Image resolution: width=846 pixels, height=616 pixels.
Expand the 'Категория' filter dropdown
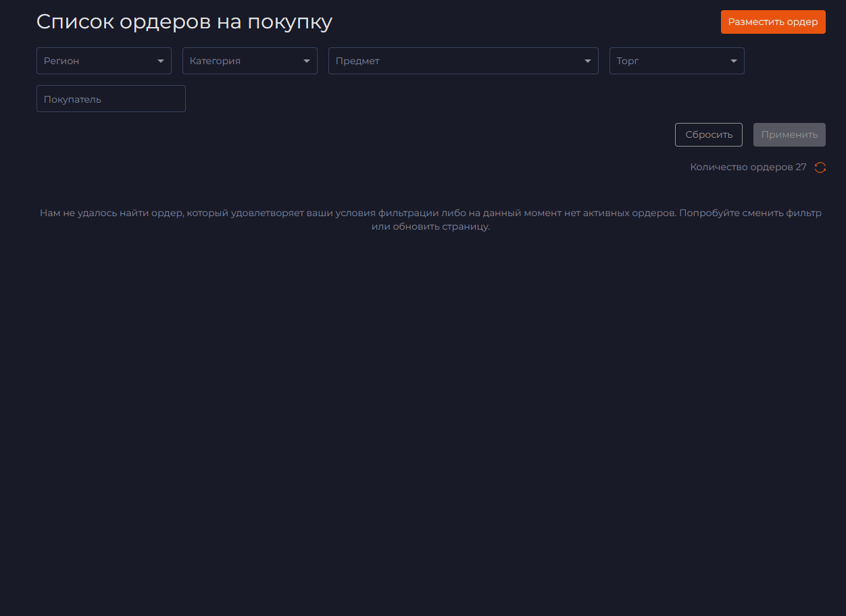pos(250,61)
